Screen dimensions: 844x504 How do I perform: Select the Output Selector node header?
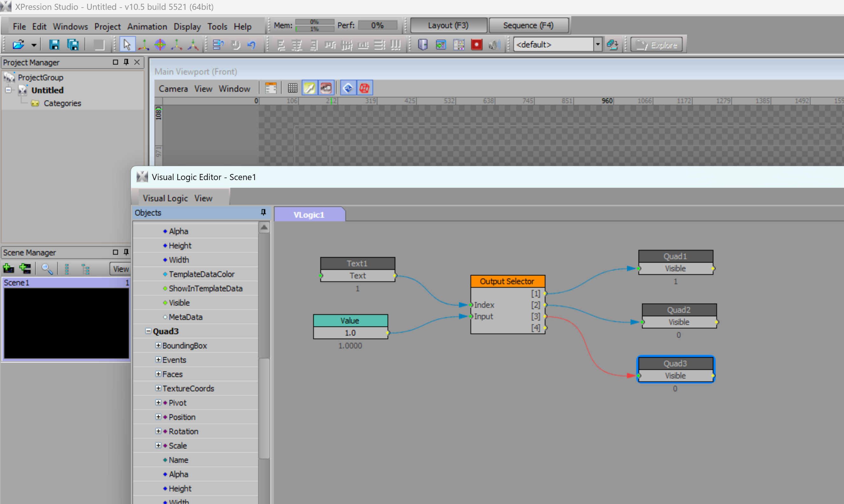click(507, 281)
